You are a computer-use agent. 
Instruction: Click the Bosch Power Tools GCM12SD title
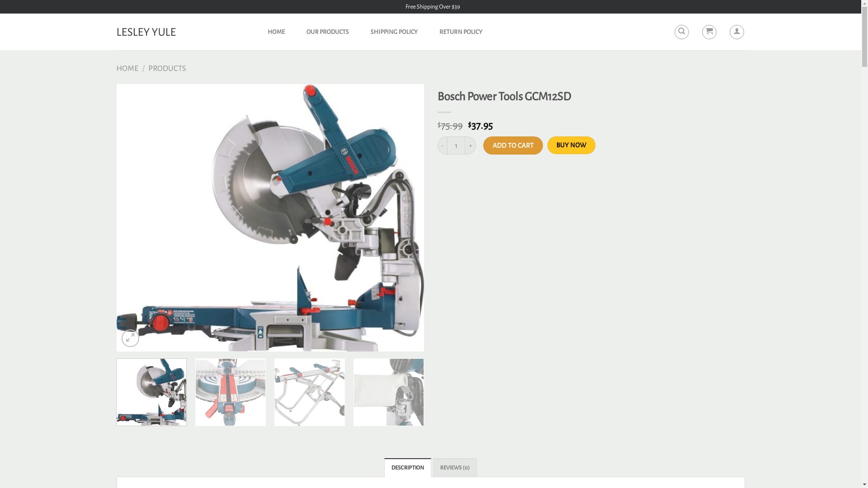(x=504, y=97)
